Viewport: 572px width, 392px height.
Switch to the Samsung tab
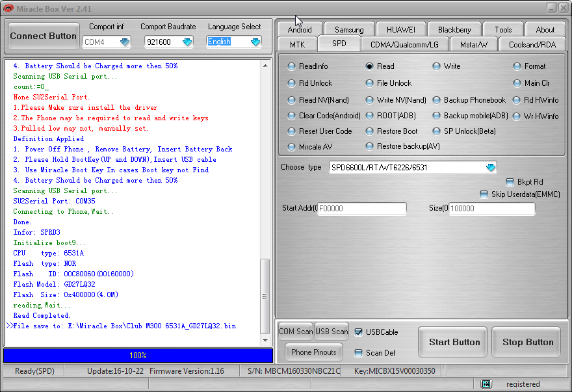click(x=349, y=29)
